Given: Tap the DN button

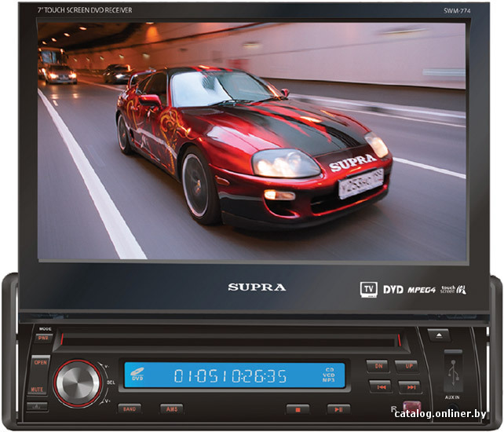Looking at the screenshot, I should (x=378, y=366).
